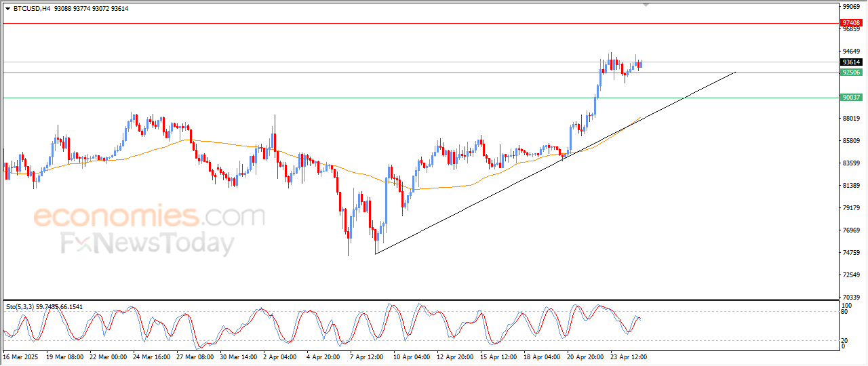Screen dimensions: 868x366
Task: Select the black ascending trendline
Action: tap(555, 163)
